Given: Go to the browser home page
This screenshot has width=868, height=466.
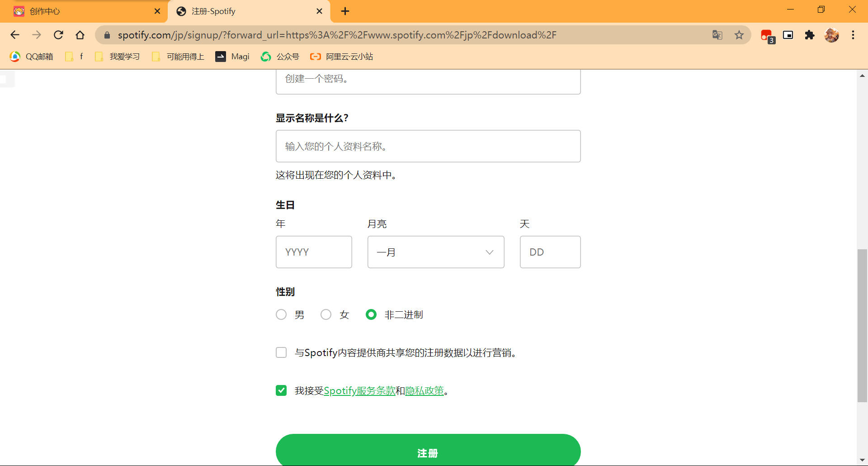Looking at the screenshot, I should pos(80,35).
